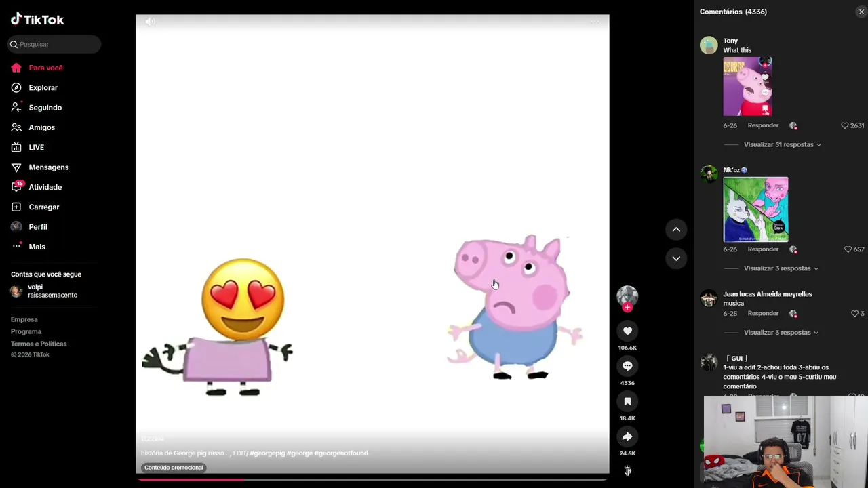Open the #georgepig hashtag
The height and width of the screenshot is (488, 868).
pos(267,453)
